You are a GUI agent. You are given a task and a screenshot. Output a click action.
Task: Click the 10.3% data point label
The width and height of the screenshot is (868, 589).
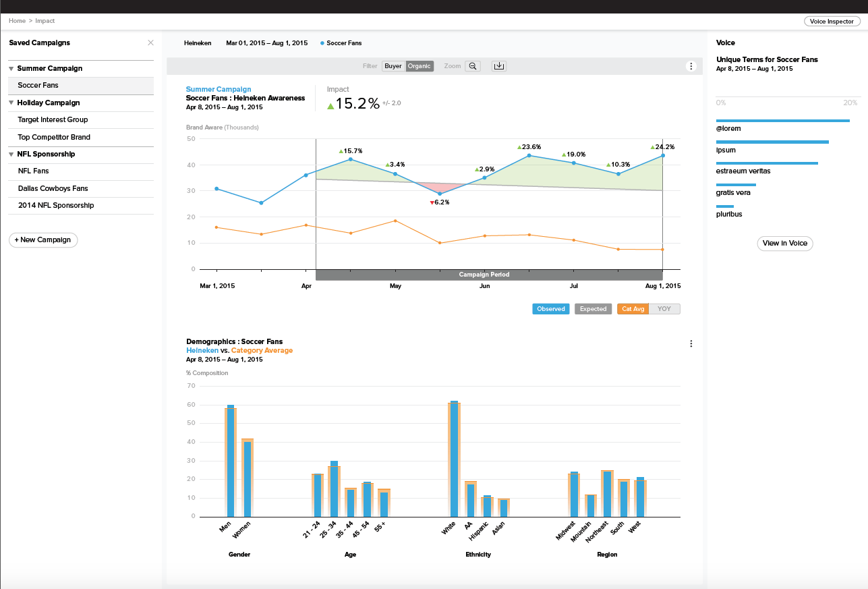[x=618, y=165]
